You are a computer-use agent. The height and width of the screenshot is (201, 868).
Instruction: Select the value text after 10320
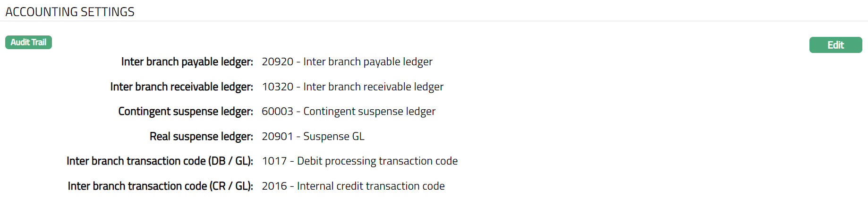pos(374,87)
